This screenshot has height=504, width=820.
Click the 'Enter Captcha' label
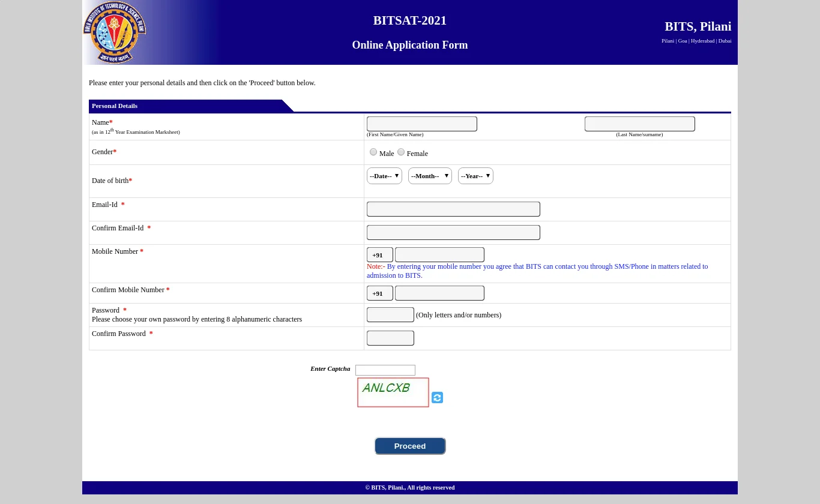330,369
